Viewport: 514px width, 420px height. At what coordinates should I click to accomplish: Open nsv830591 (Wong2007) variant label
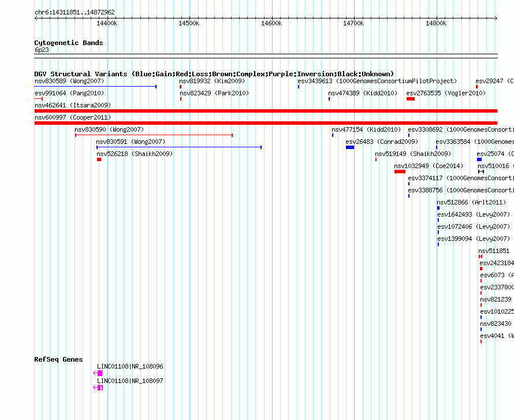click(x=131, y=142)
